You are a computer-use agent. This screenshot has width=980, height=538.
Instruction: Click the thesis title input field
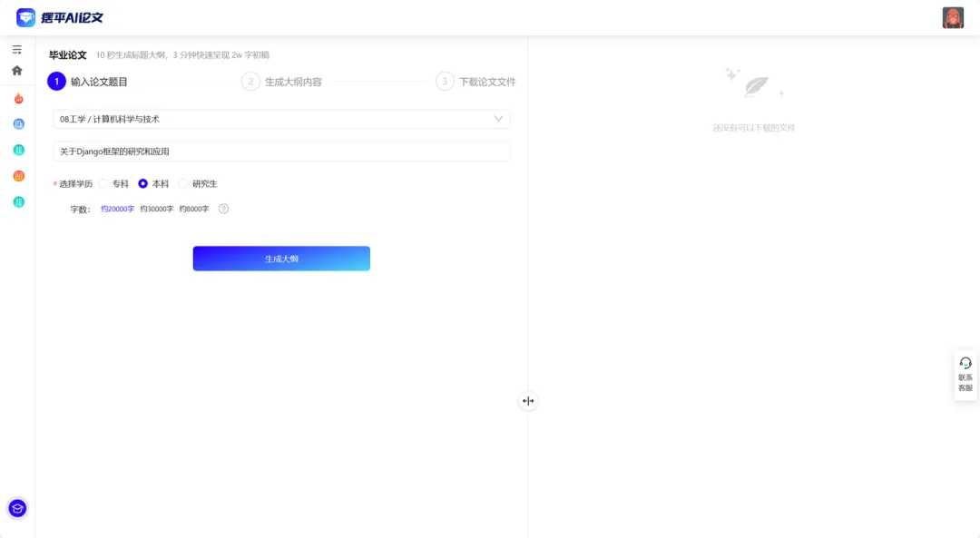pos(281,152)
